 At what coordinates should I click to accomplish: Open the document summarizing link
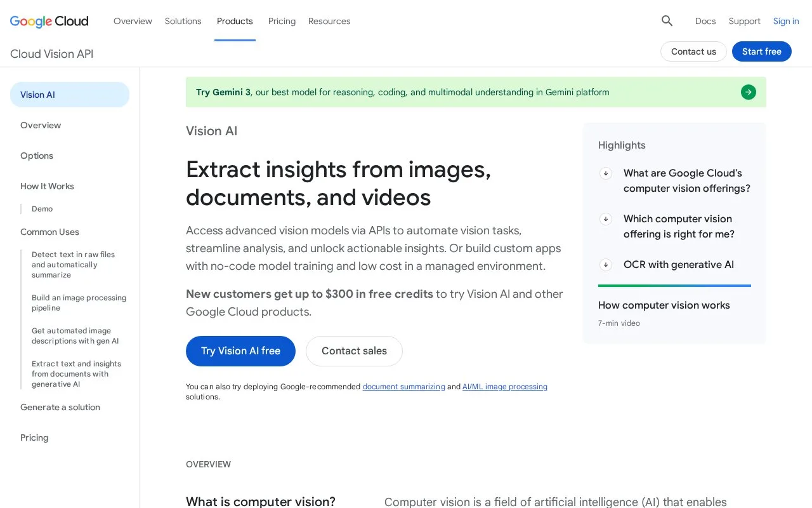tap(404, 387)
